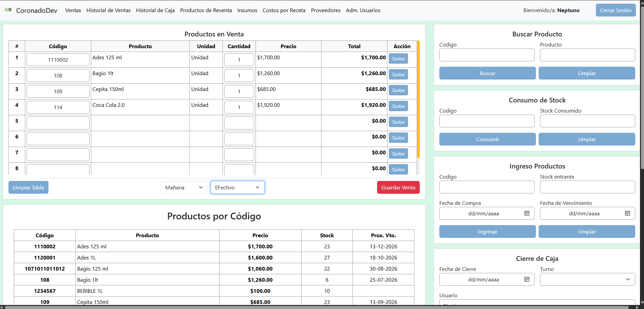Open the Insumos section
The image size is (644, 309).
(x=247, y=10)
